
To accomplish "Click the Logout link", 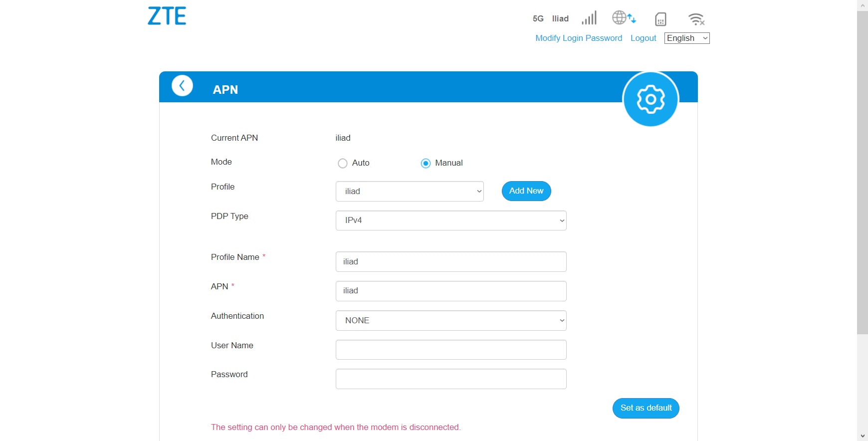I will pos(643,38).
